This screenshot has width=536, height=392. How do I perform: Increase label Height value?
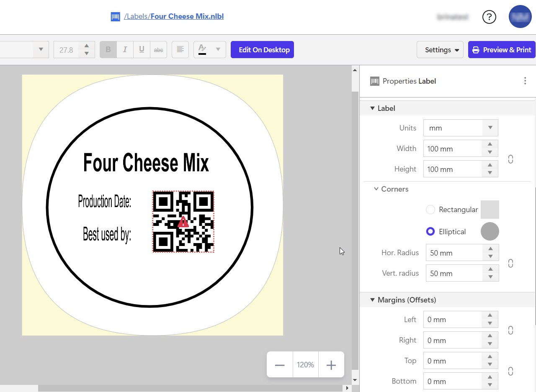(490, 165)
